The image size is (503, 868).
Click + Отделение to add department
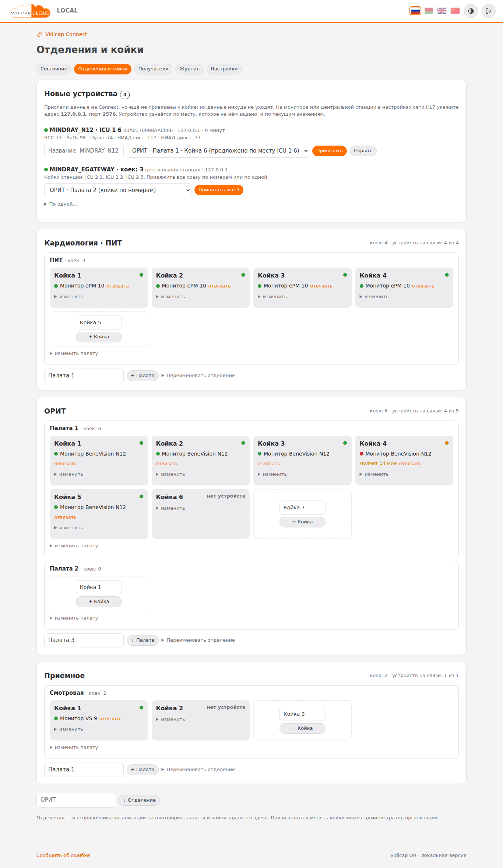click(x=139, y=800)
